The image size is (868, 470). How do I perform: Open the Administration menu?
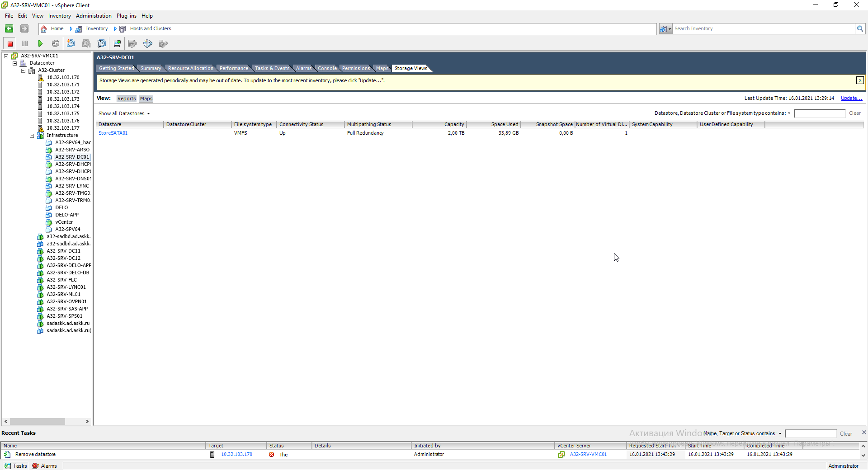pyautogui.click(x=94, y=16)
